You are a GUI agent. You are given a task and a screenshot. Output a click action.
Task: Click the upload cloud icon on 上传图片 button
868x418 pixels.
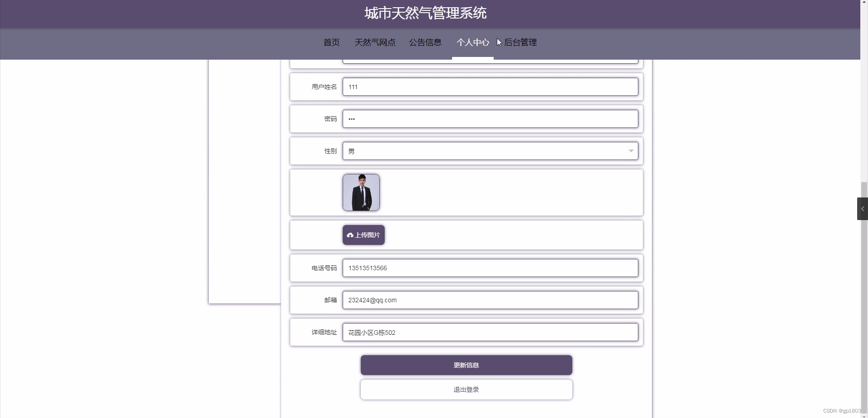350,235
